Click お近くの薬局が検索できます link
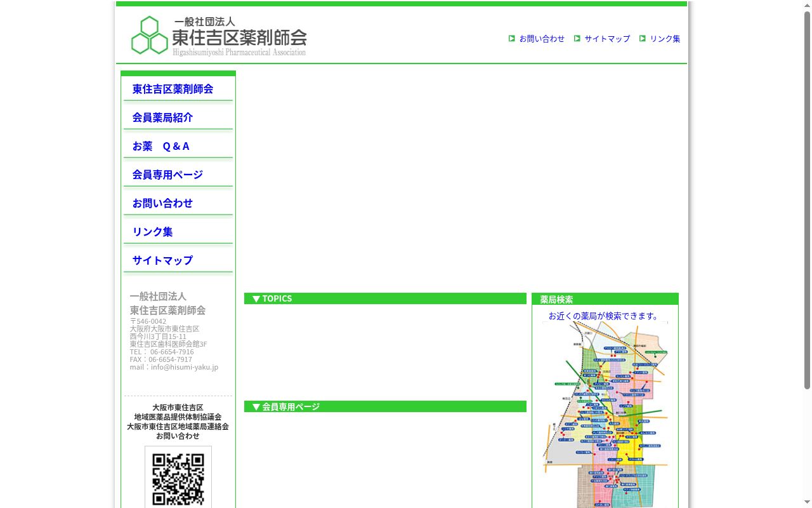Image resolution: width=812 pixels, height=508 pixels. (605, 316)
